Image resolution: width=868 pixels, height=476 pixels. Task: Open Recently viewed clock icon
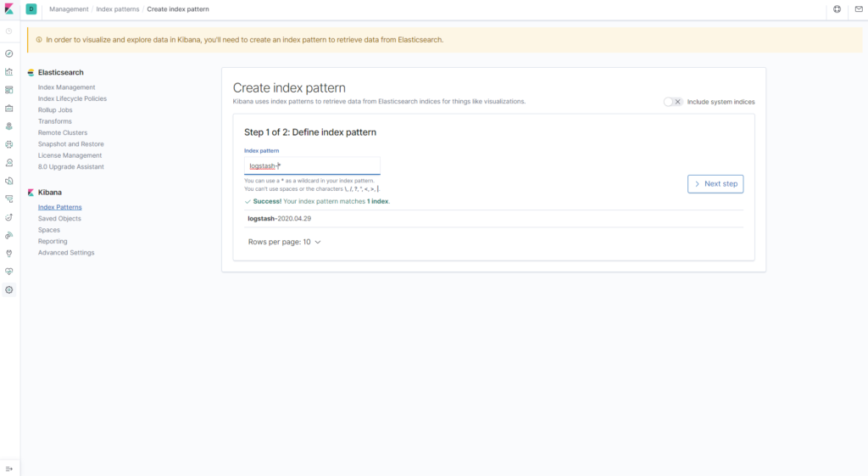(x=8, y=31)
